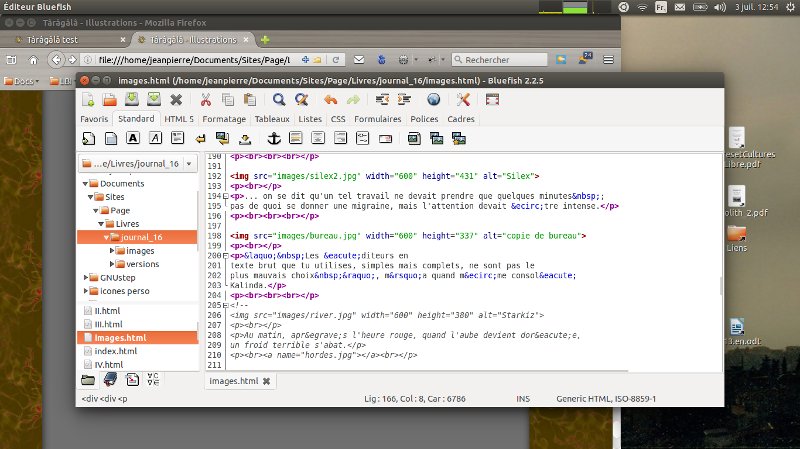Toggle fullscreen with the red-cornered icon
Image resolution: width=800 pixels, height=449 pixels.
point(492,99)
